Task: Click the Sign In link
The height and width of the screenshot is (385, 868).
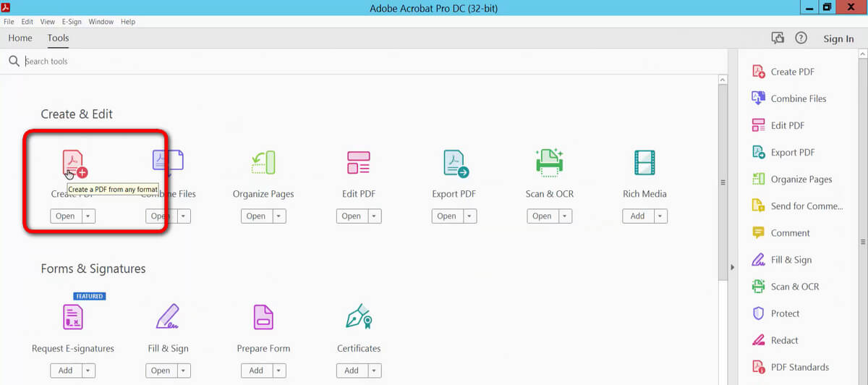Action: 838,39
